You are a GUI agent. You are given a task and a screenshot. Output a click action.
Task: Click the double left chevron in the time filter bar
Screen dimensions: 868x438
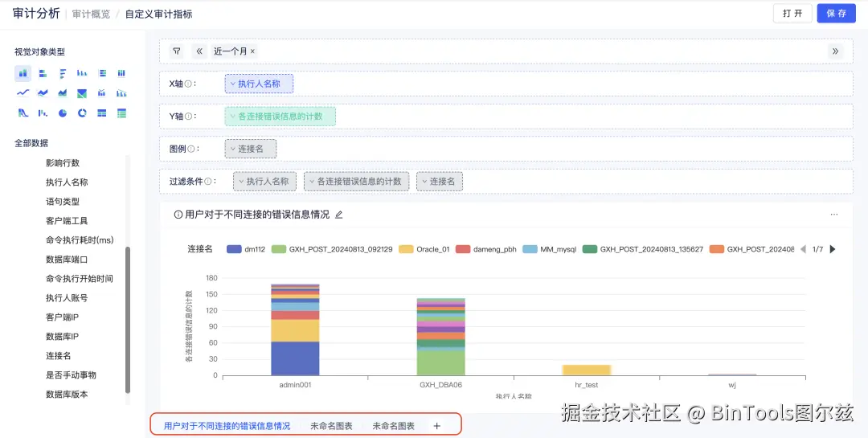199,51
